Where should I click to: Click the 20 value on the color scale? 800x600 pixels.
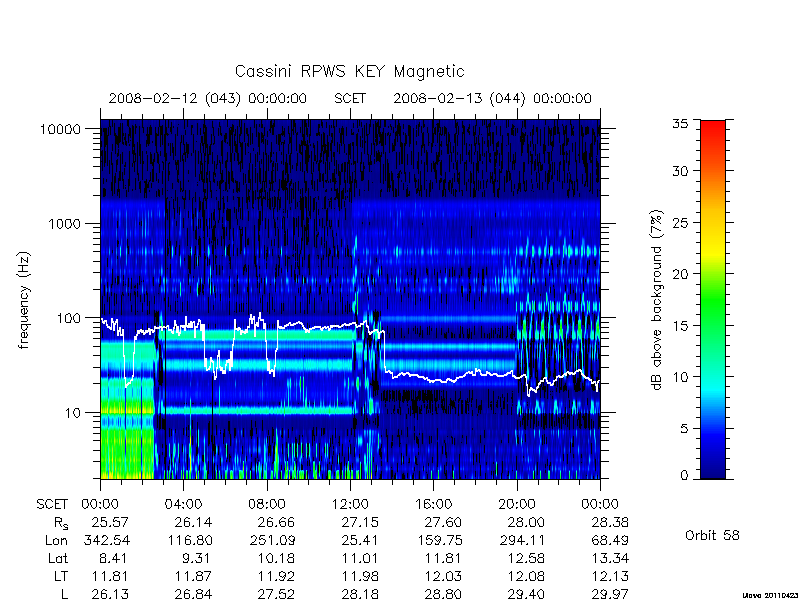pyautogui.click(x=680, y=274)
